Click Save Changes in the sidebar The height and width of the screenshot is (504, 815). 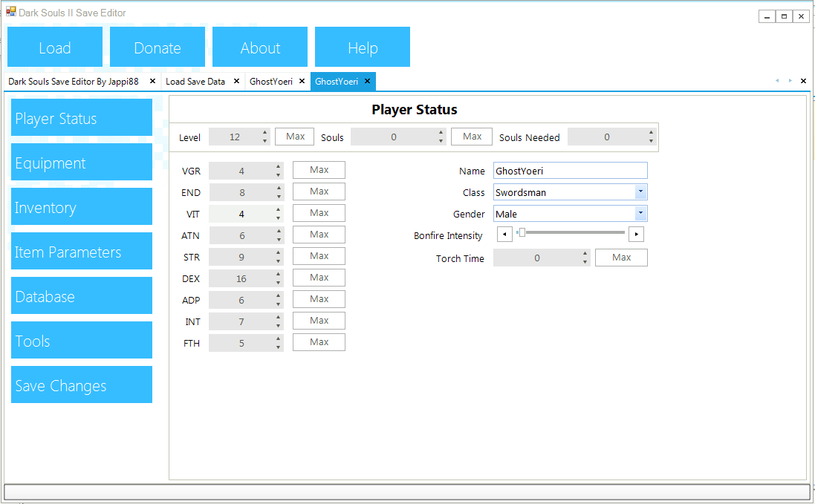[x=82, y=384]
